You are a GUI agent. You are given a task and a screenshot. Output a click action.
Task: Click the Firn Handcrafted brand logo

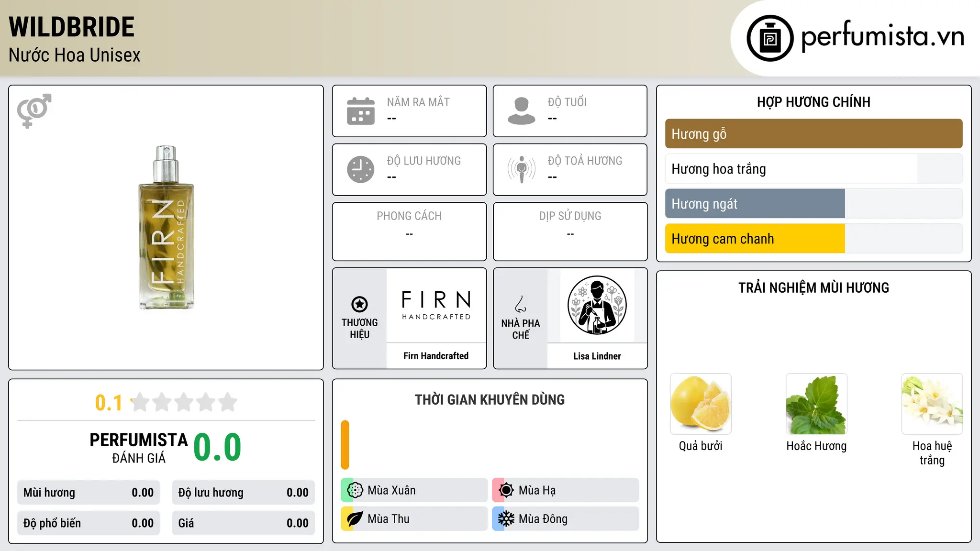[x=436, y=305]
